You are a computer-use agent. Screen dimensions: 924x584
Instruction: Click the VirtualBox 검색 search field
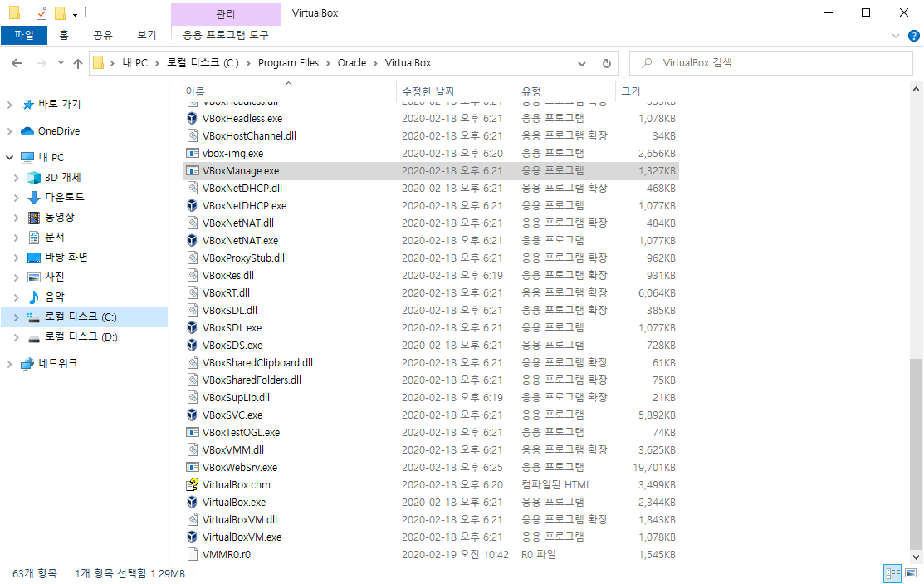(770, 63)
